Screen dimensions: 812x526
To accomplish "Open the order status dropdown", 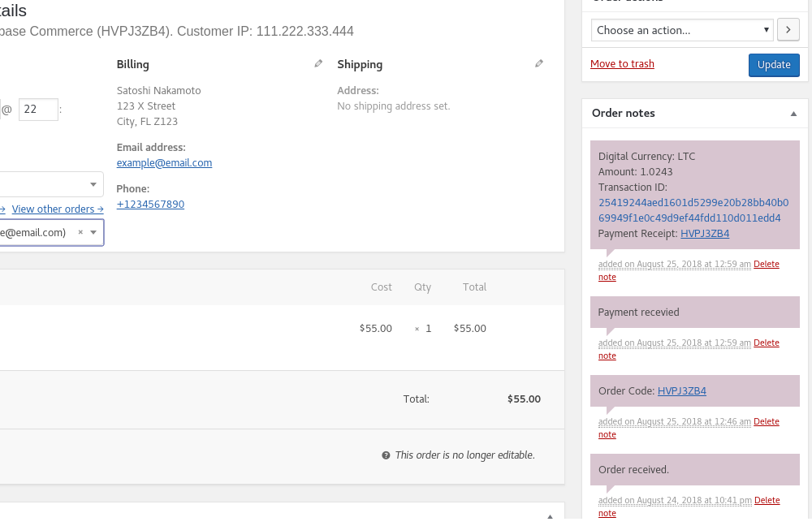I will tap(49, 184).
